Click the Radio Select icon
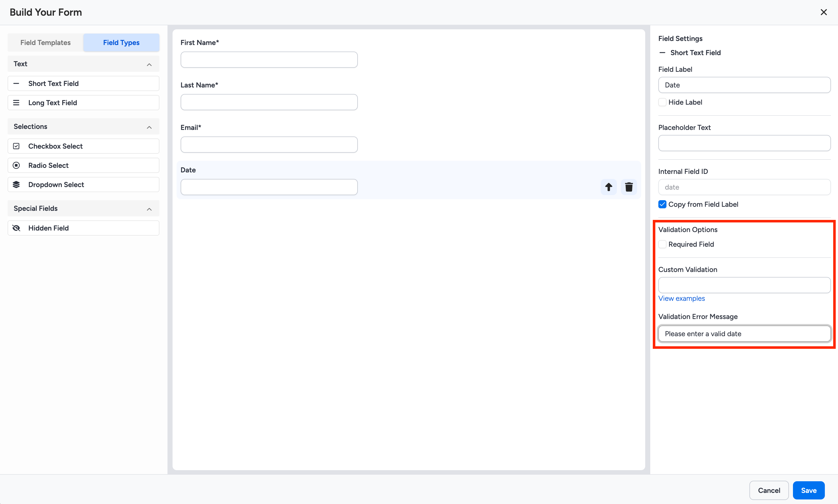 [x=16, y=165]
